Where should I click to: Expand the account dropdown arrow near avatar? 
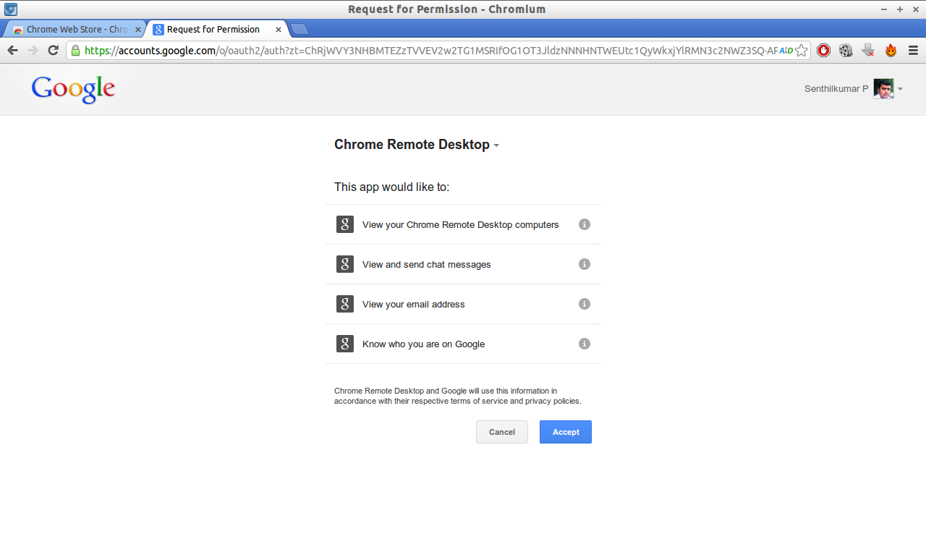[900, 90]
